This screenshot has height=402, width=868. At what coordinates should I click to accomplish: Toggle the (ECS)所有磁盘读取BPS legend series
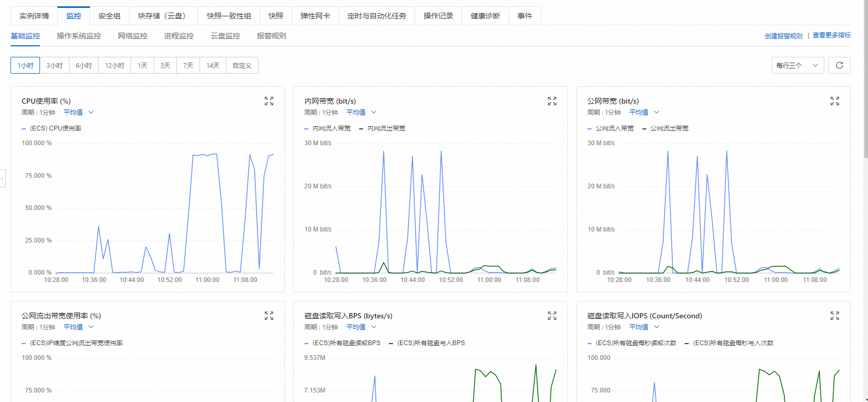(342, 343)
